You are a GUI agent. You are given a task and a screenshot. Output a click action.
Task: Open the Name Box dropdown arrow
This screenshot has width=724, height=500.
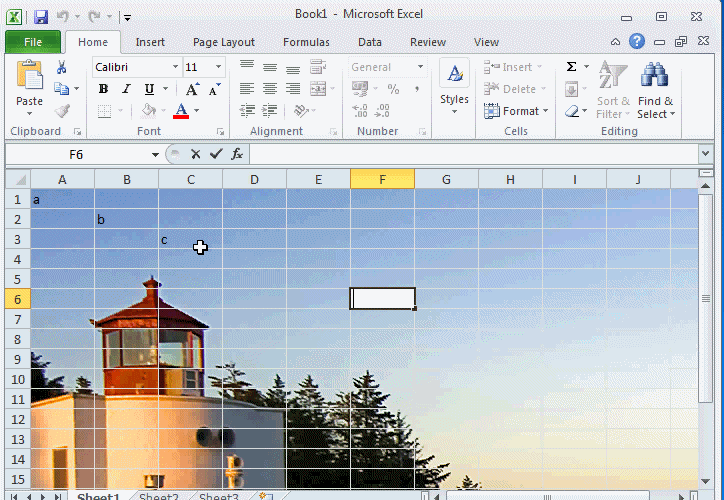[155, 155]
